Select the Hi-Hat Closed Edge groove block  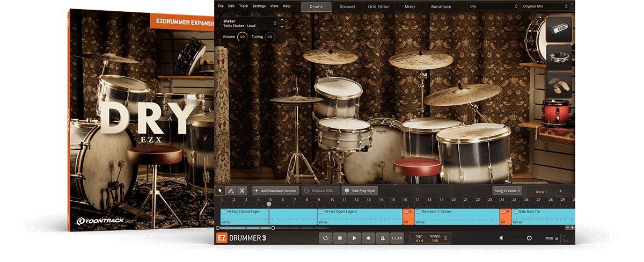click(268, 216)
